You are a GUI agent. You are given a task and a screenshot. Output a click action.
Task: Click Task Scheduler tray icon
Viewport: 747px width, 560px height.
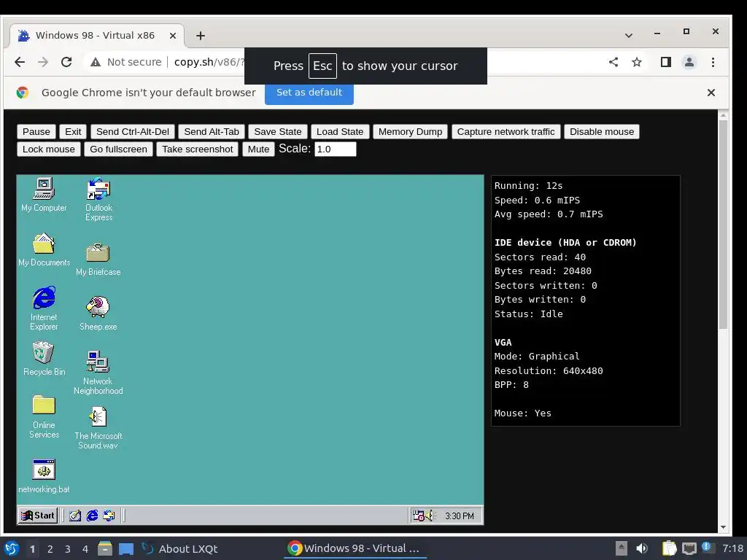coord(418,516)
